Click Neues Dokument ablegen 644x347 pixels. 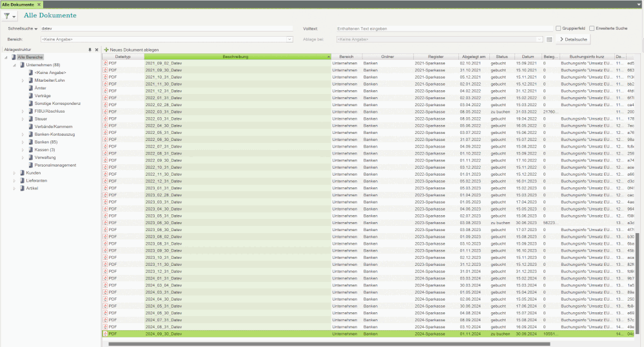coord(132,50)
